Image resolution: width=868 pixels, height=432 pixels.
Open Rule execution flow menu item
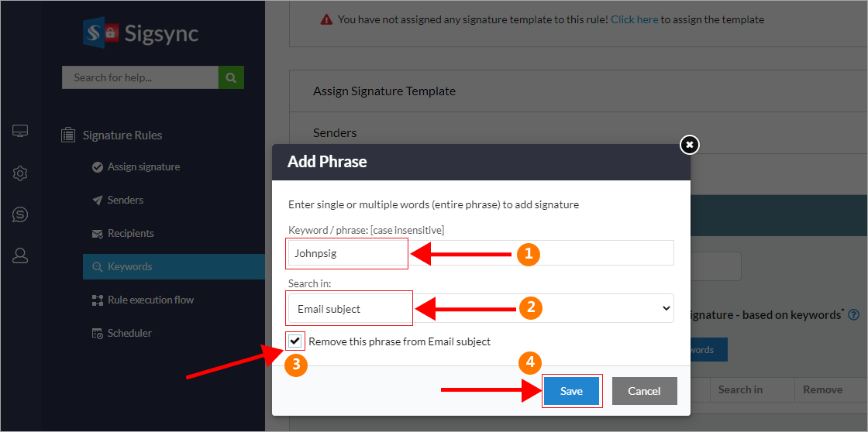click(150, 300)
